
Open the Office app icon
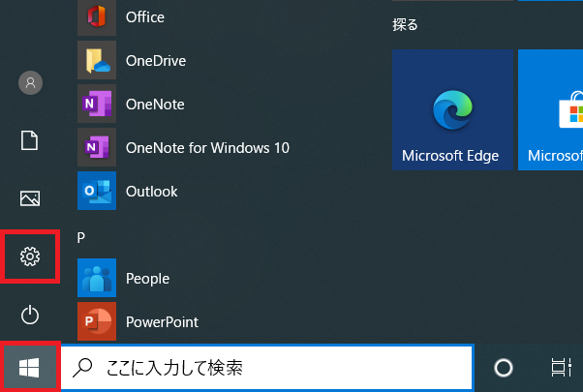[97, 16]
